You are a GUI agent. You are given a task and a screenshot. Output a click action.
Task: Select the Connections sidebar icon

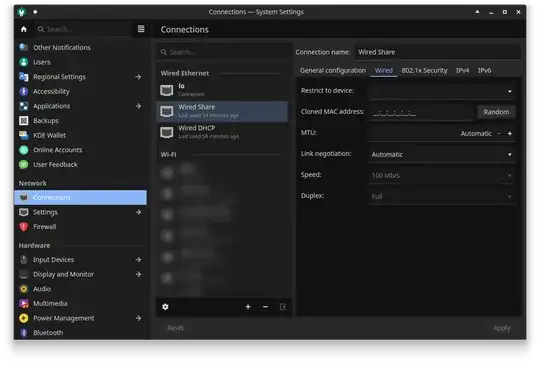(x=24, y=197)
